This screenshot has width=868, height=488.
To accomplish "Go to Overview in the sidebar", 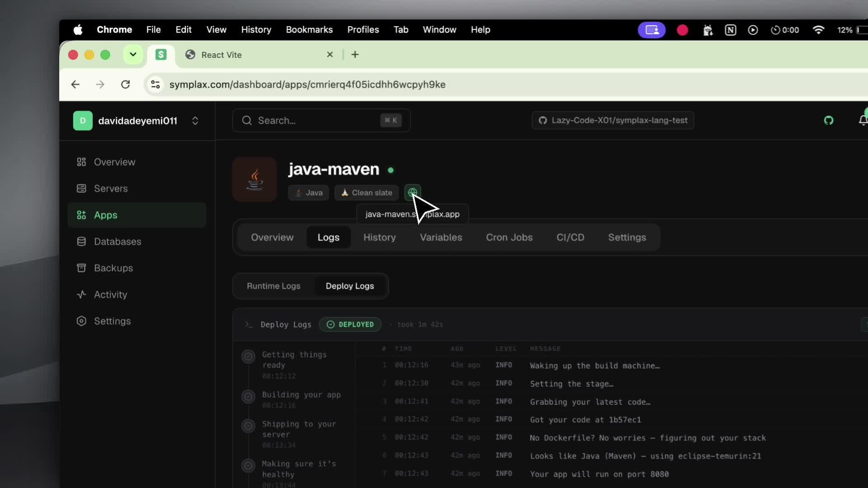I will point(137,162).
